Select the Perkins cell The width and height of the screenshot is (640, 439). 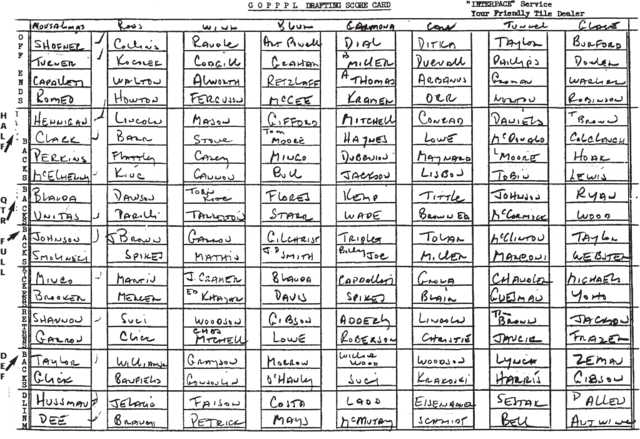point(61,155)
